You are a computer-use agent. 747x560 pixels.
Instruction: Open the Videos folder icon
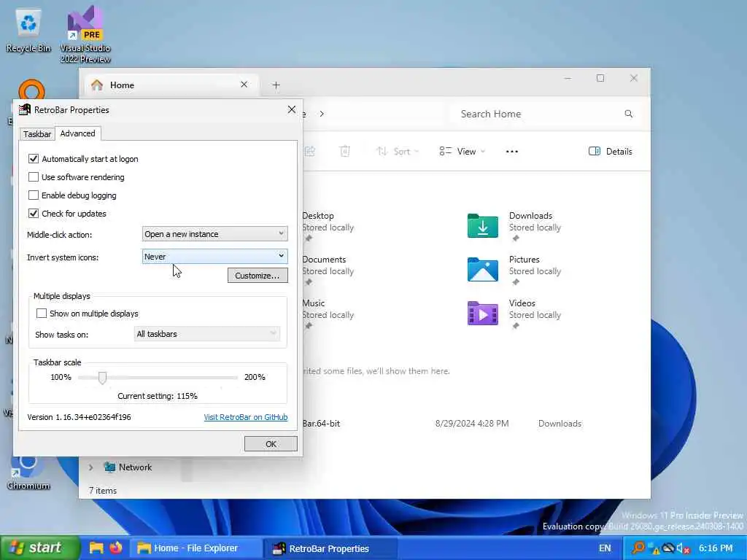pyautogui.click(x=483, y=314)
